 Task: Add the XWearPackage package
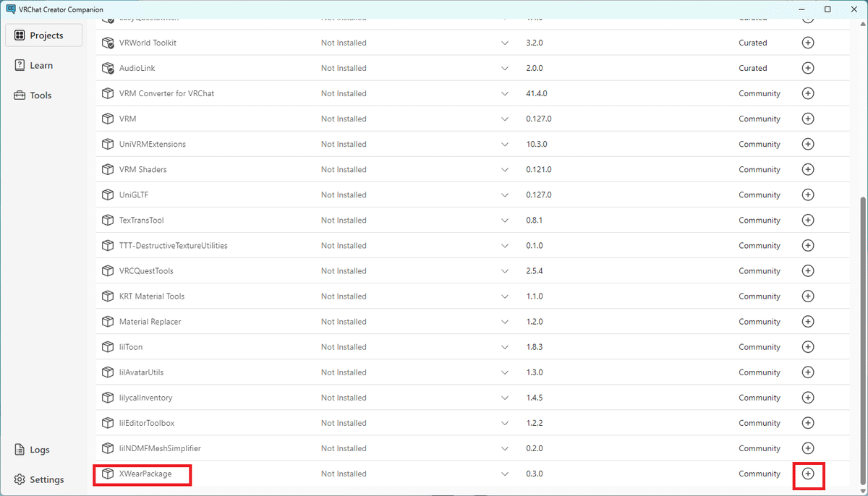(808, 474)
